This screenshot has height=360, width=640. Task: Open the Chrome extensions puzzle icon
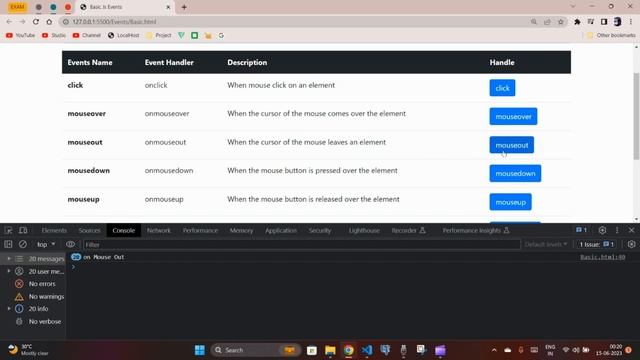[x=577, y=22]
